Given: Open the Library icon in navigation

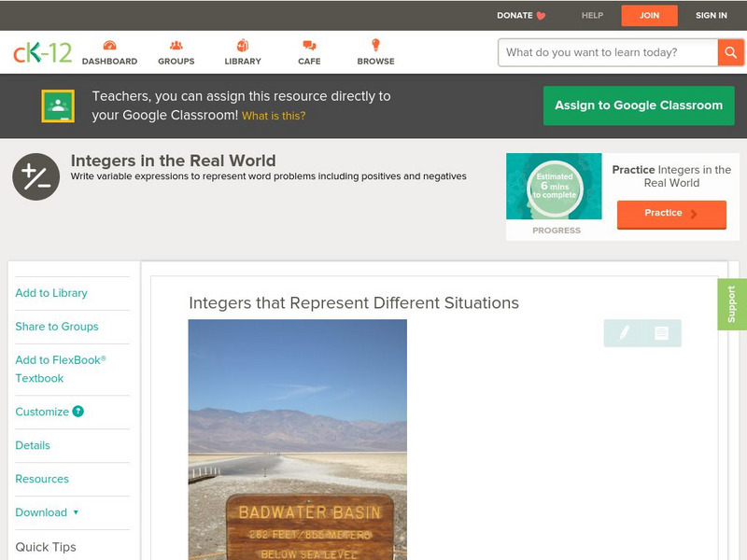Looking at the screenshot, I should tap(243, 46).
